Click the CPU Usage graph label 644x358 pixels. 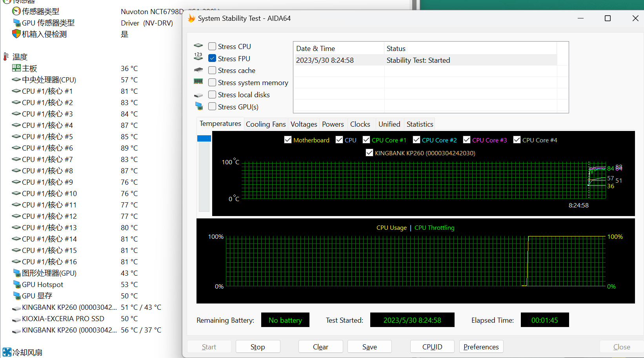pos(391,227)
